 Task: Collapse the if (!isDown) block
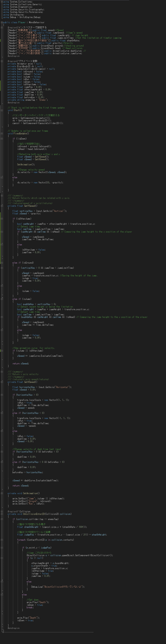click(x=2, y=138)
